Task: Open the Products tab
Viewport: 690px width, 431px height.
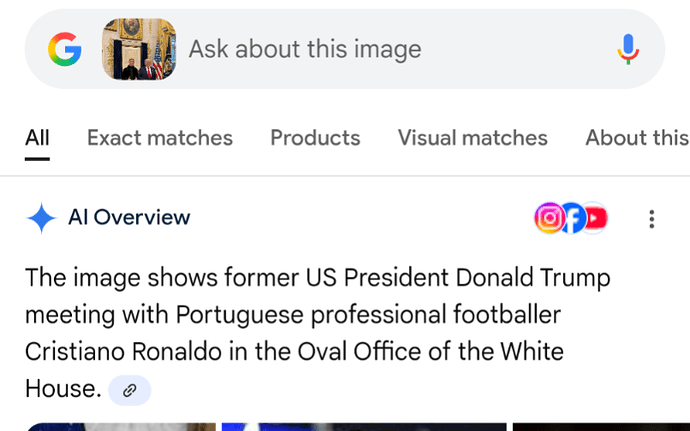Action: click(315, 138)
